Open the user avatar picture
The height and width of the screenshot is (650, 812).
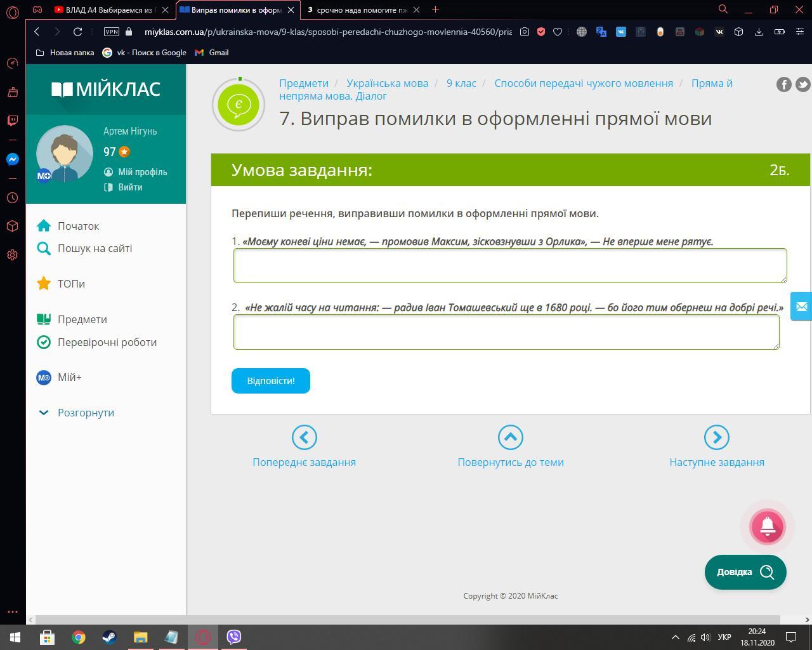coord(65,154)
